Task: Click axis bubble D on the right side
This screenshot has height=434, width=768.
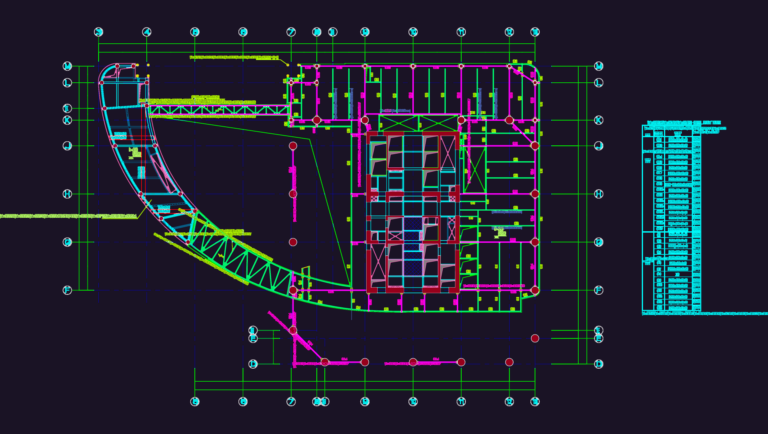Action: [599, 364]
